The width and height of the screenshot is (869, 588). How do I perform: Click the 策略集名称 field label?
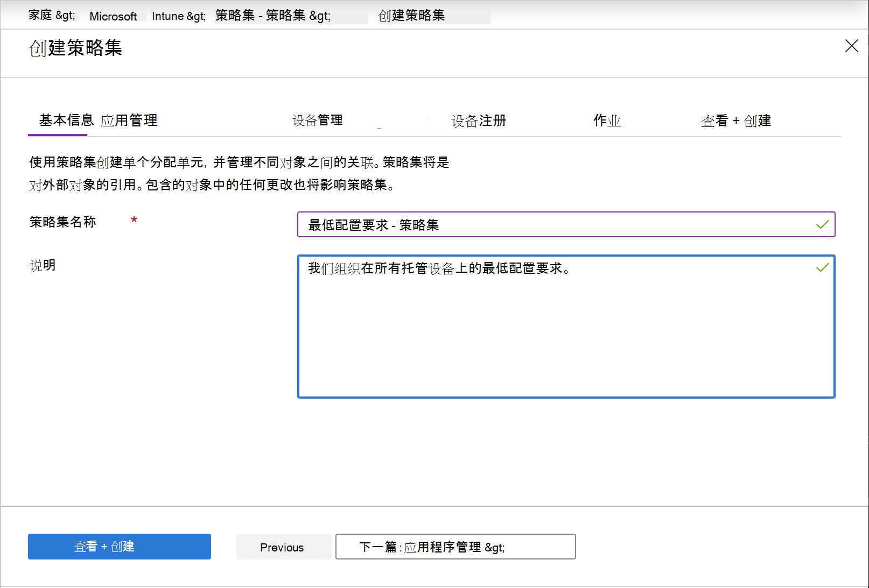click(x=63, y=222)
